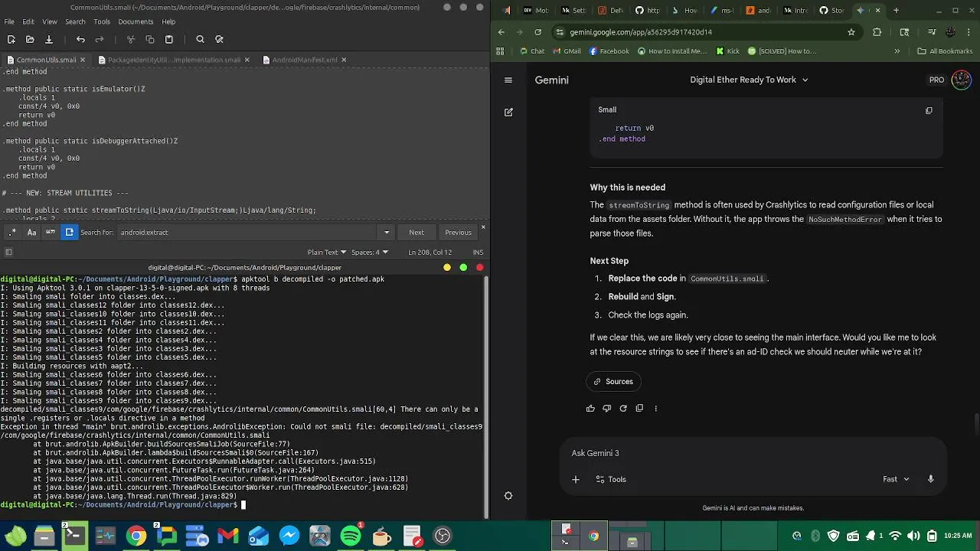Click the Chrome address bar URL
The height and width of the screenshot is (551, 980).
click(x=641, y=32)
